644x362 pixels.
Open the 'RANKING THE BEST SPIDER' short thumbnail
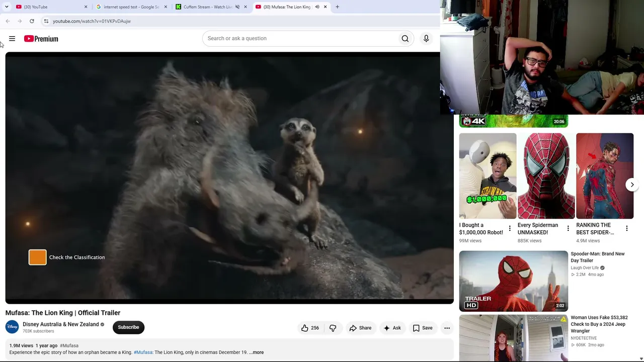[x=605, y=176]
